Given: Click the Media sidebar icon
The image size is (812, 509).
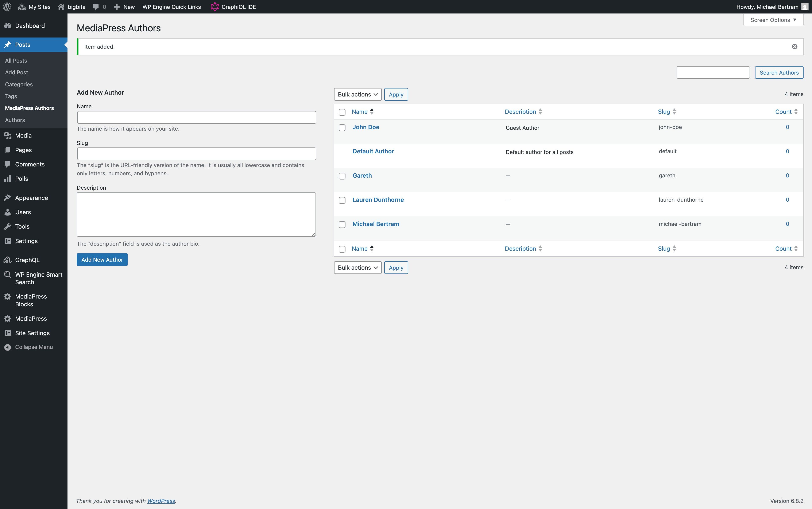Looking at the screenshot, I should click(x=7, y=136).
